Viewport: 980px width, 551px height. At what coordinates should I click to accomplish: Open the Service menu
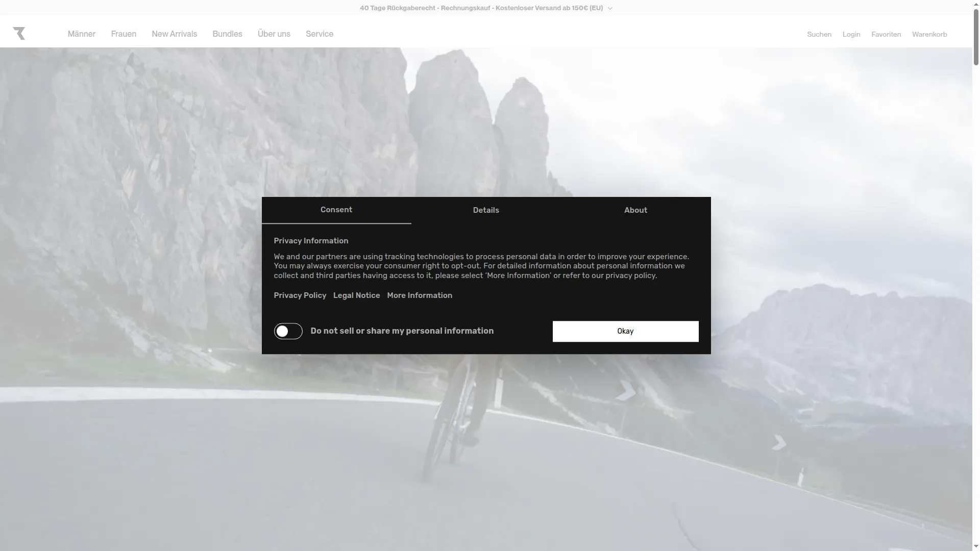(320, 34)
